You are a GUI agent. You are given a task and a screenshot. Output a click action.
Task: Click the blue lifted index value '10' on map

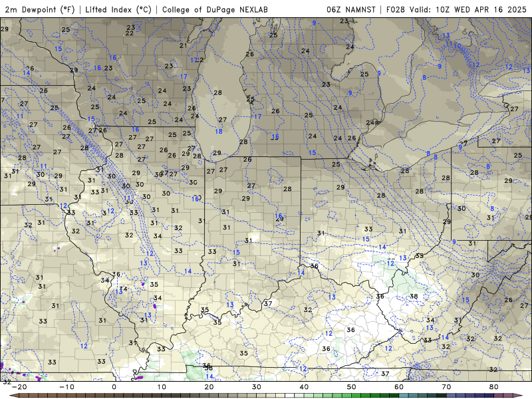(458, 46)
